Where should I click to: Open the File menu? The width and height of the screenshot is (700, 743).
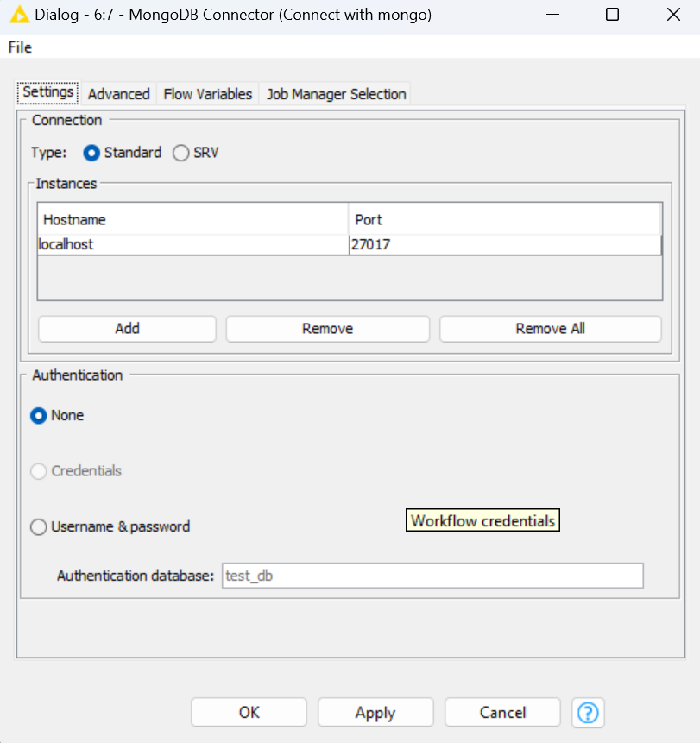click(20, 47)
